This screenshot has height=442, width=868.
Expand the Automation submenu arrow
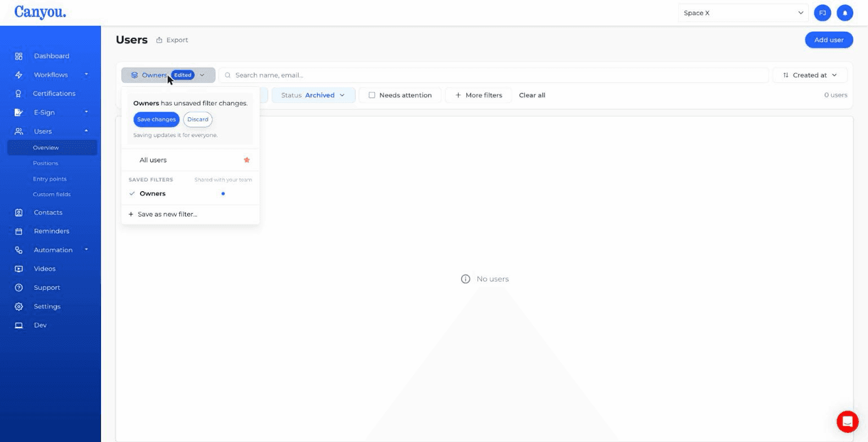pyautogui.click(x=86, y=250)
